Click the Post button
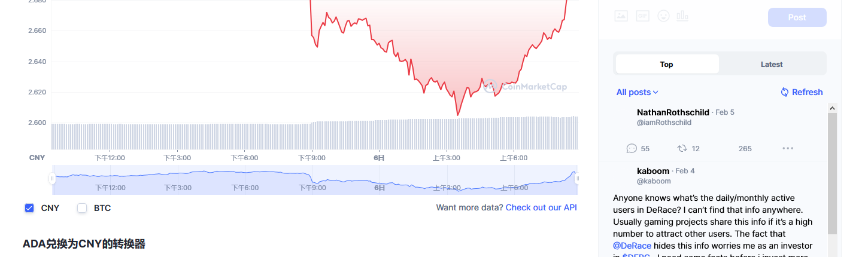 tap(797, 17)
